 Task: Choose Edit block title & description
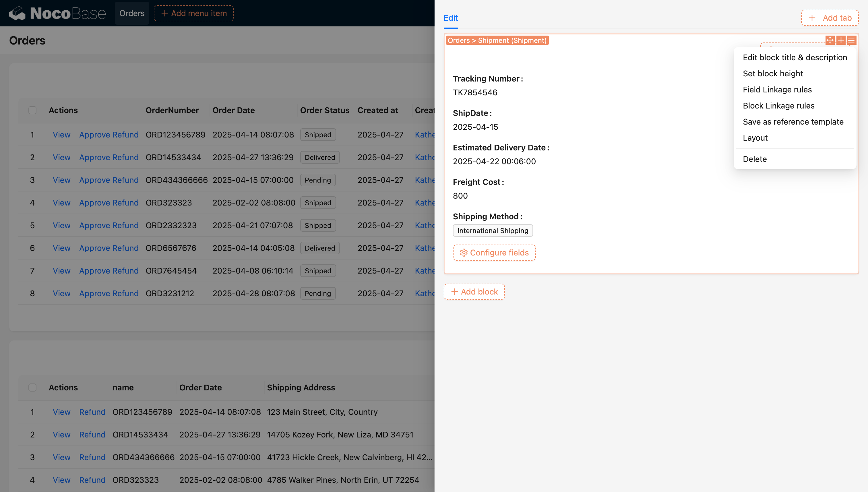[x=795, y=57]
